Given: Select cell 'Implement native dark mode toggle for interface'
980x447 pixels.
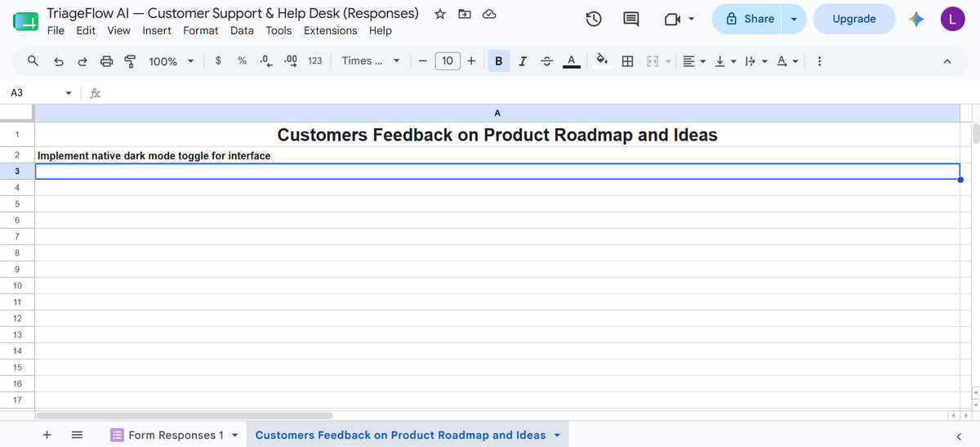Looking at the screenshot, I should pos(497,155).
